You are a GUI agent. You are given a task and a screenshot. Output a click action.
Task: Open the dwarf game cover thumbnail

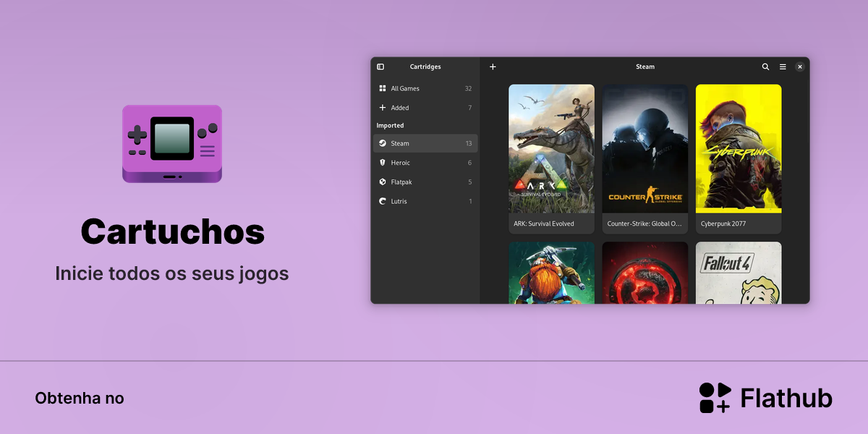click(551, 273)
